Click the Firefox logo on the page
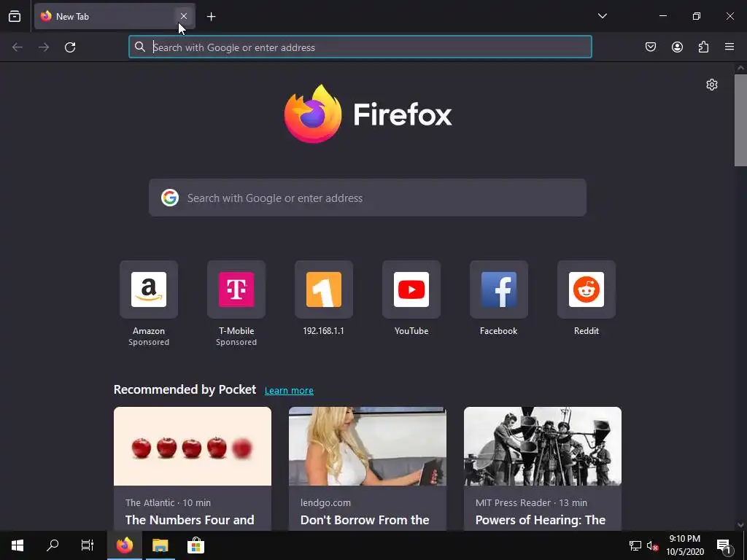 coord(368,114)
